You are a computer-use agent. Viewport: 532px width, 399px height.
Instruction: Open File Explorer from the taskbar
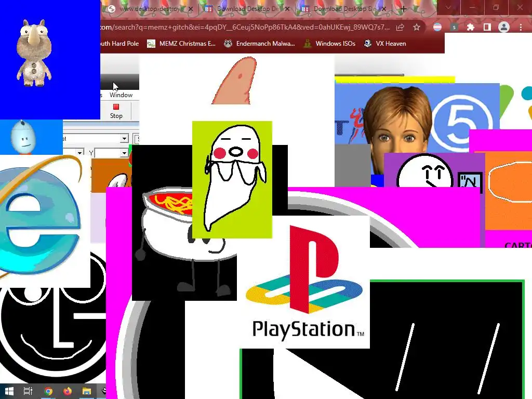(87, 391)
